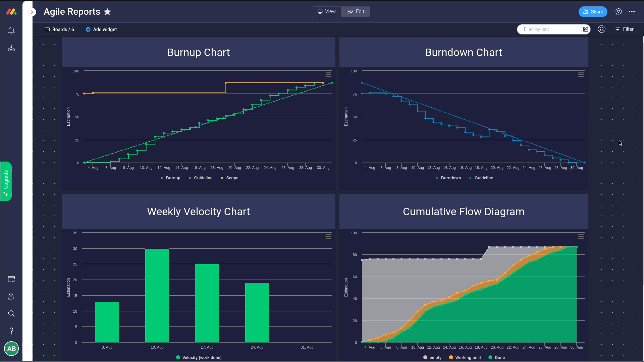Screen dimensions: 644x362
Task: Open the inbox download icon
Action: click(11, 48)
